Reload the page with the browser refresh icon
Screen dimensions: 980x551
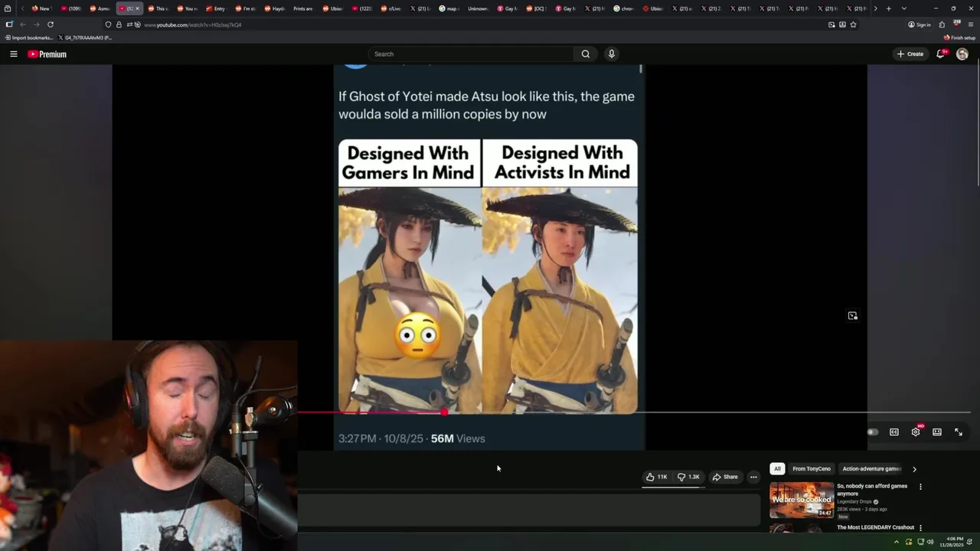click(x=51, y=24)
